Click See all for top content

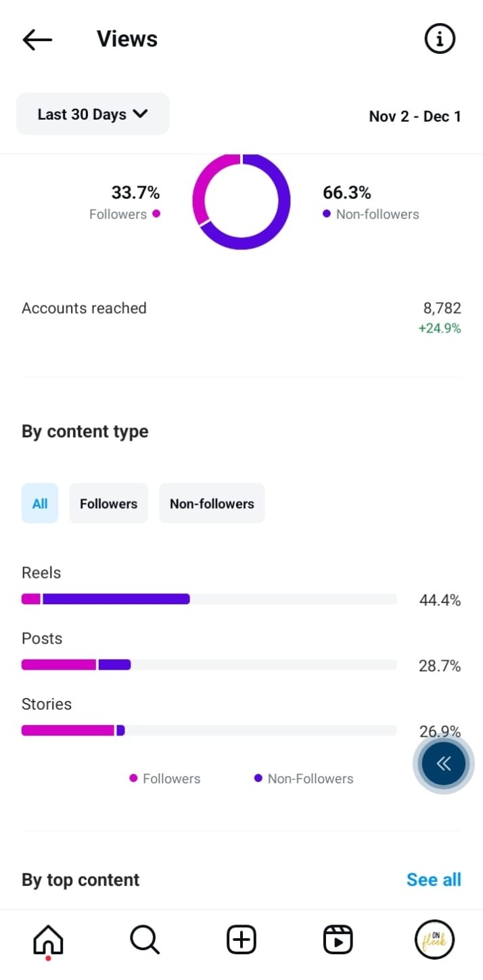pyautogui.click(x=434, y=879)
